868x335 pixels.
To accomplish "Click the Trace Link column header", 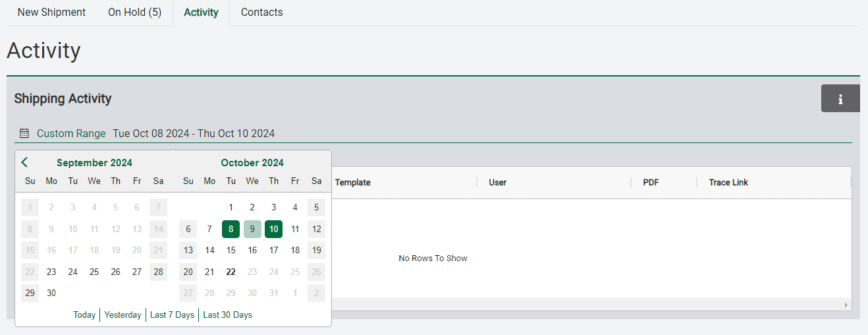I will click(728, 183).
